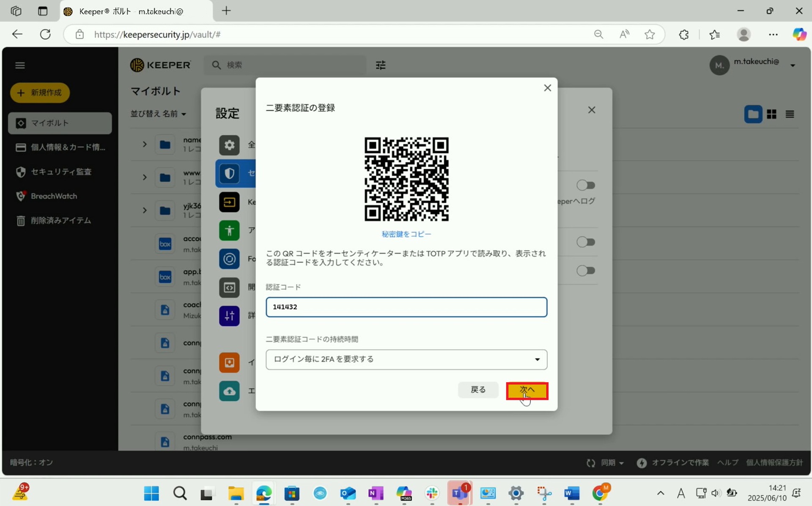Open the BreachWatch sidebar item
Viewport: 812px width, 506px height.
(x=54, y=196)
